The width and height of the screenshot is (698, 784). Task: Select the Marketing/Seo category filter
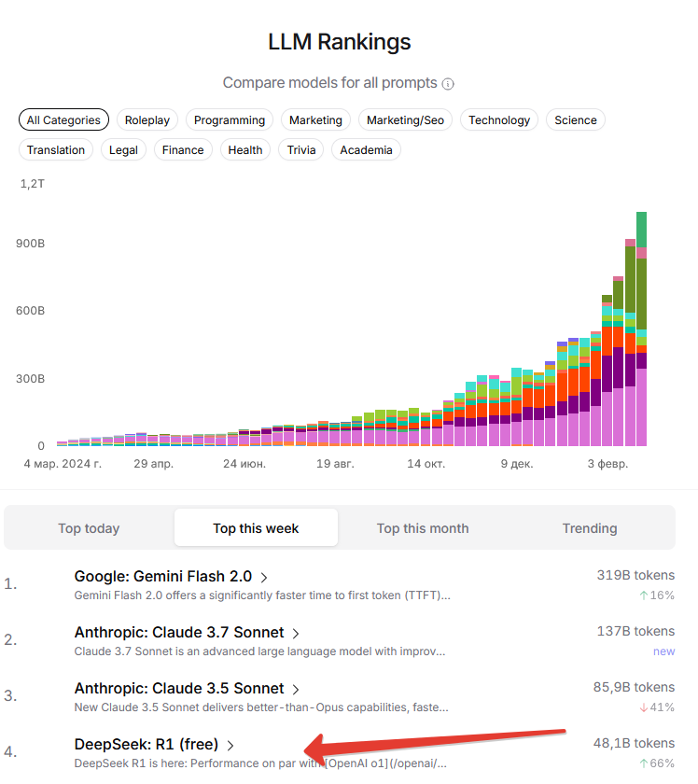(406, 120)
